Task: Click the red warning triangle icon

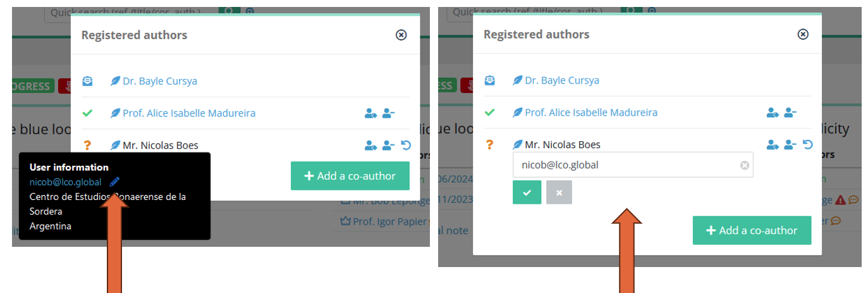Action: (x=840, y=200)
